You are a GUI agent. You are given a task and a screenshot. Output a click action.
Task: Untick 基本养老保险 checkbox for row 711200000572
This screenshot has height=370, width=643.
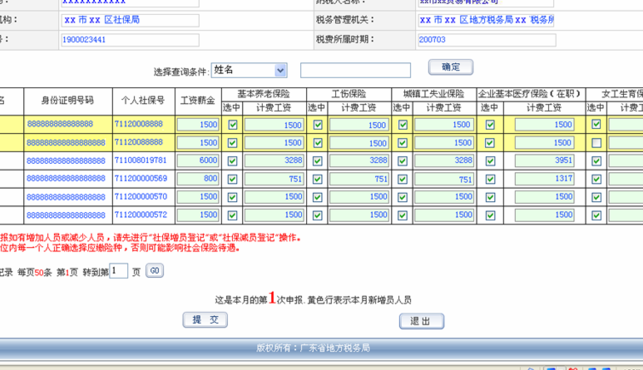[233, 215]
